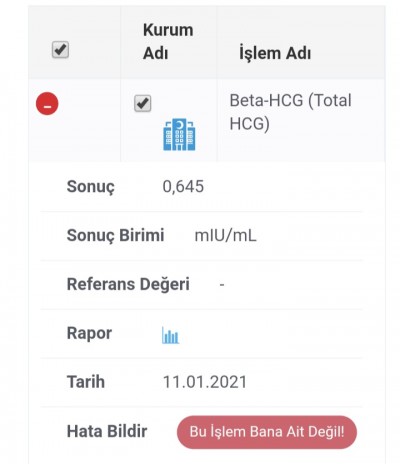Collapse row with red minus icon

pos(47,104)
